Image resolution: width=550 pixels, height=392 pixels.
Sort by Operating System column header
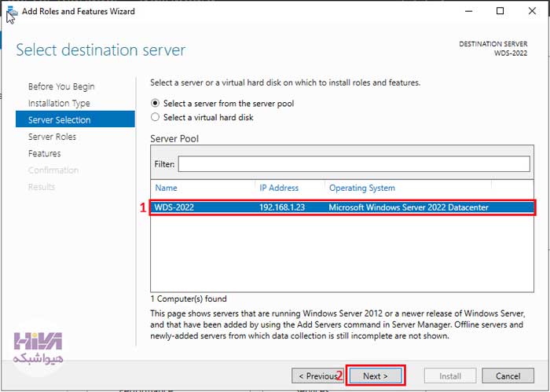coord(362,188)
